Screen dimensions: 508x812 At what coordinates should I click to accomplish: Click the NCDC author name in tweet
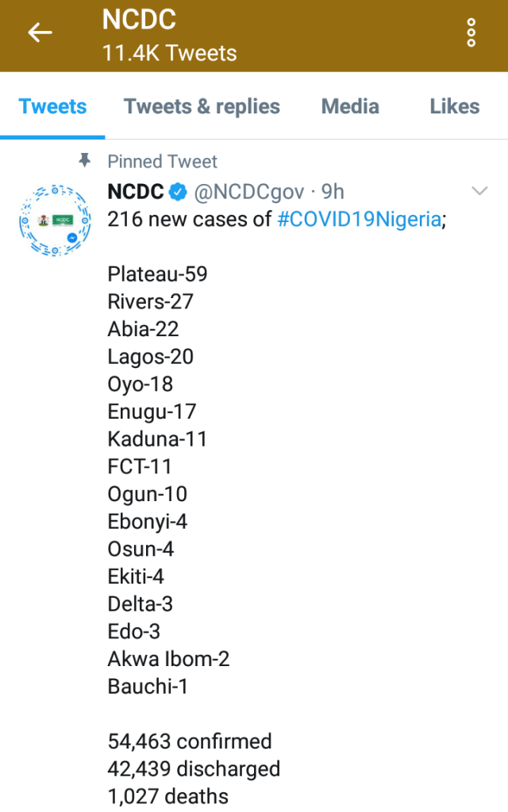[136, 192]
